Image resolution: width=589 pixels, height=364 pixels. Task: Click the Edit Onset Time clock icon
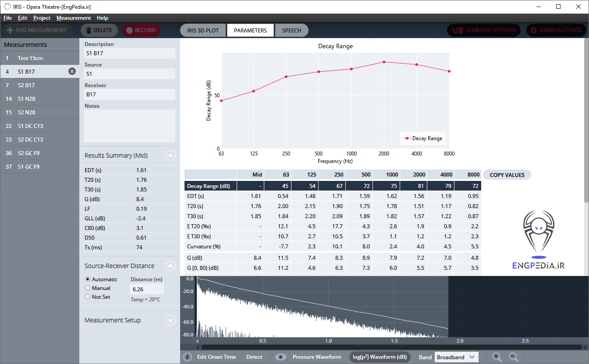(187, 357)
